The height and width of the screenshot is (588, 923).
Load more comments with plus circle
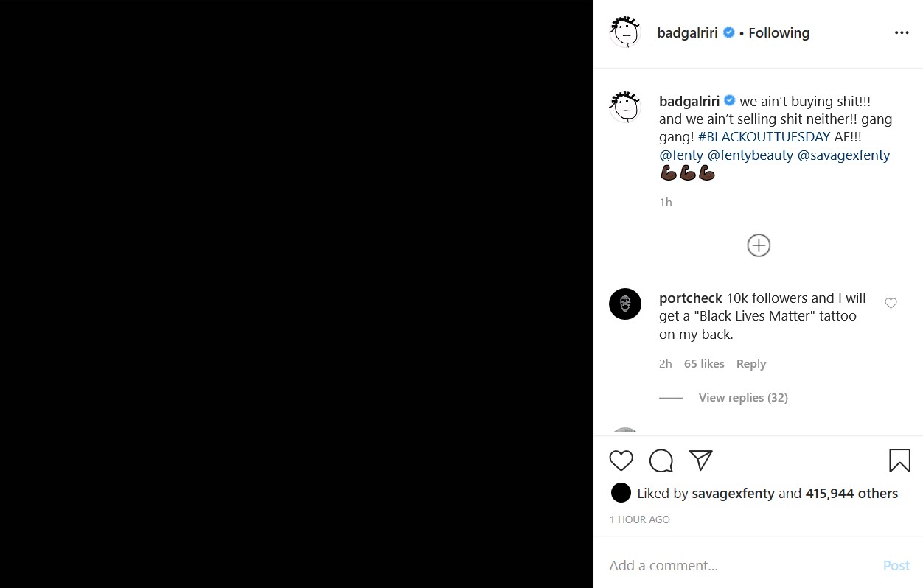[759, 245]
